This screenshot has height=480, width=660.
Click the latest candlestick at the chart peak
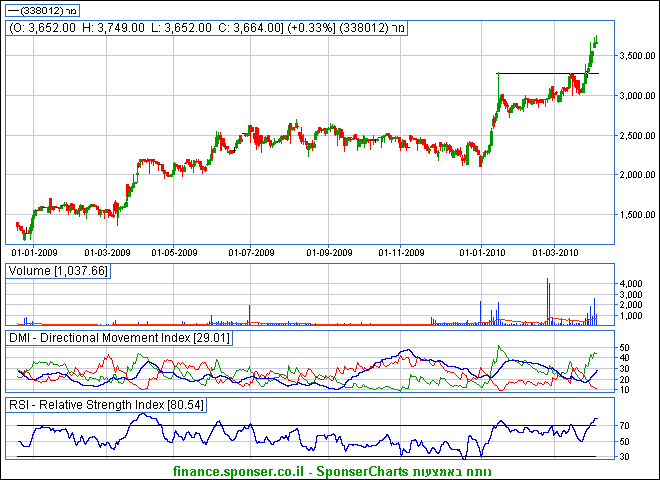[x=596, y=40]
